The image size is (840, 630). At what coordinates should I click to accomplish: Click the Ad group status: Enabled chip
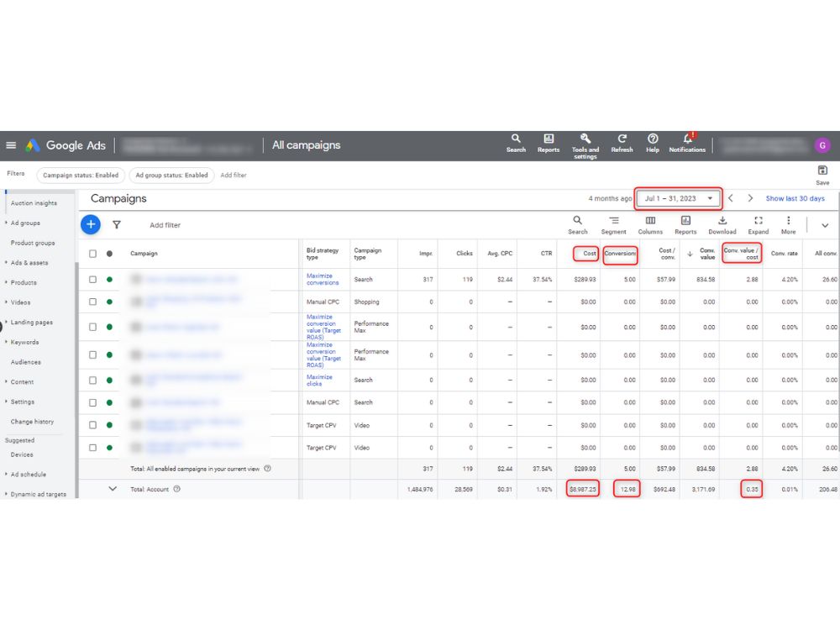click(171, 176)
